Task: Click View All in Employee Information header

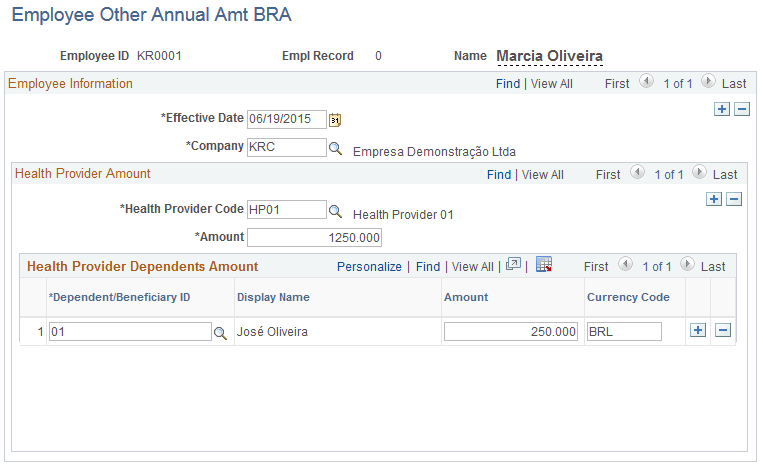Action: pyautogui.click(x=550, y=84)
